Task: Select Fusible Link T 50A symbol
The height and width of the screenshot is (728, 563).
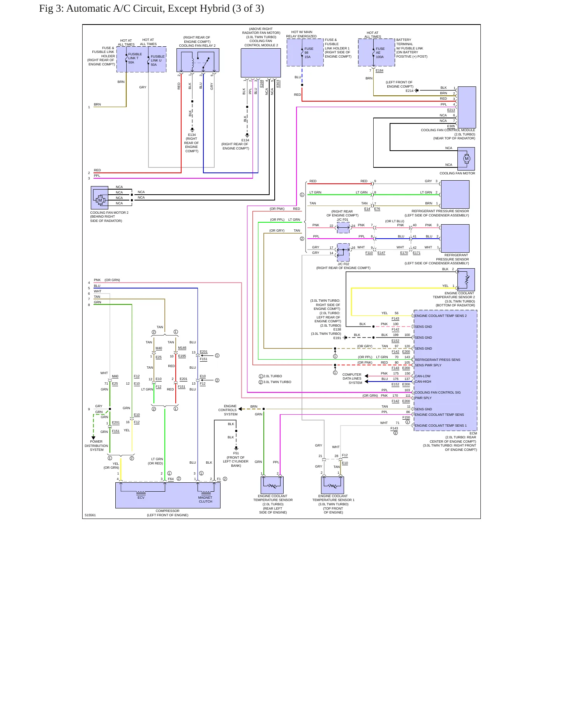Action: pyautogui.click(x=127, y=58)
